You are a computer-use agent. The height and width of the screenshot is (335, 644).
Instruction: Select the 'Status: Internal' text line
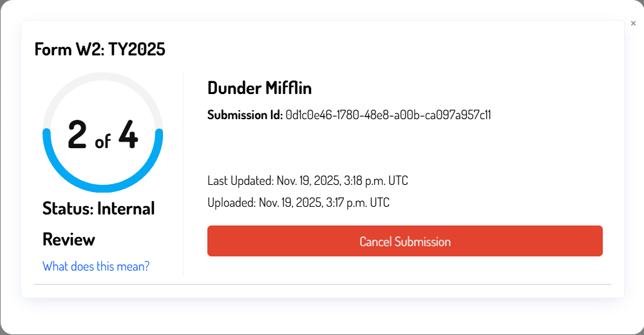(99, 209)
